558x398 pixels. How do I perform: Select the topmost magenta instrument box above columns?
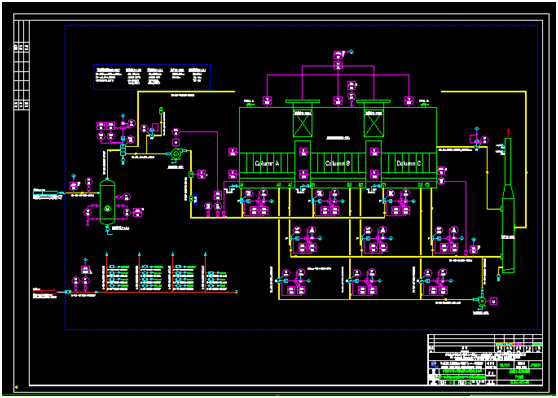coord(338,54)
